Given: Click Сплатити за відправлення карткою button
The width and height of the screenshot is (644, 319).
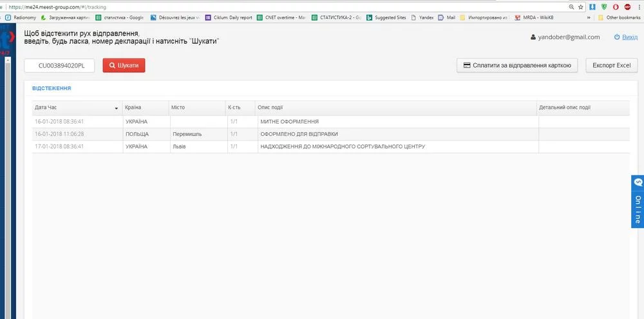Looking at the screenshot, I should 517,65.
